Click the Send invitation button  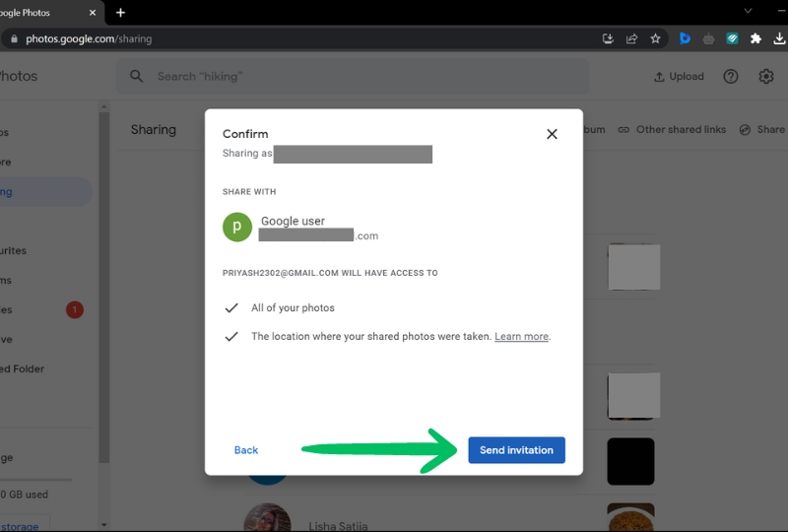click(516, 450)
